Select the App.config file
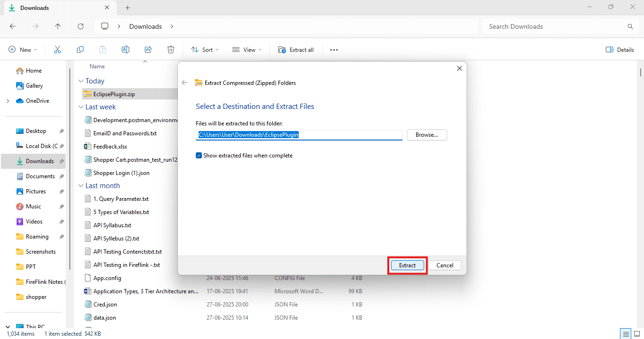644x339 pixels. tap(102, 278)
